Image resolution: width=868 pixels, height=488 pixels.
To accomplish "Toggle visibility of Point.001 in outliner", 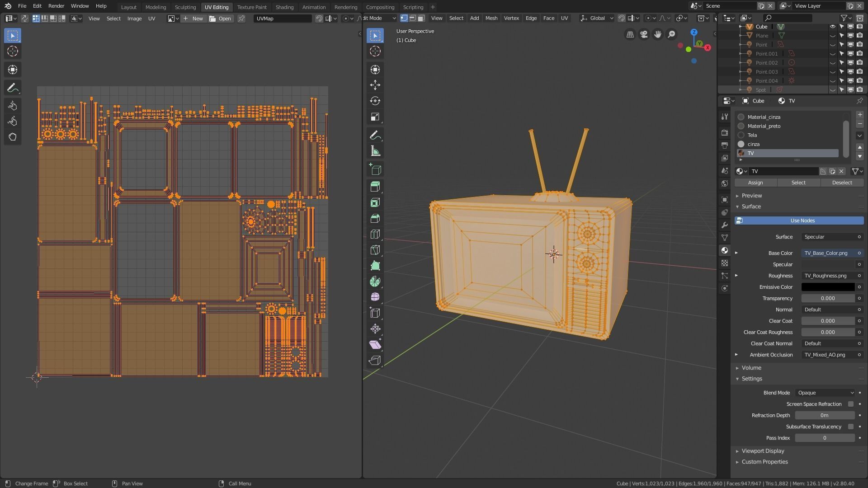I will coord(832,54).
